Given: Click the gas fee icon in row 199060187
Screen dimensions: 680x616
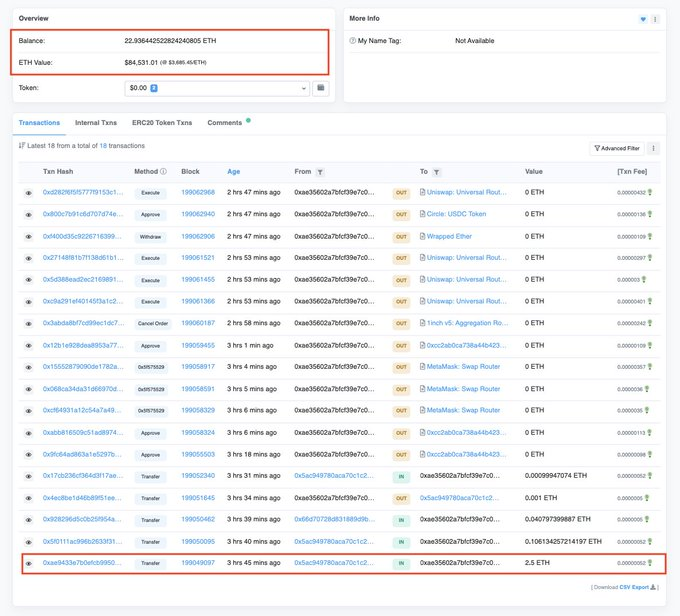Looking at the screenshot, I should (650, 323).
